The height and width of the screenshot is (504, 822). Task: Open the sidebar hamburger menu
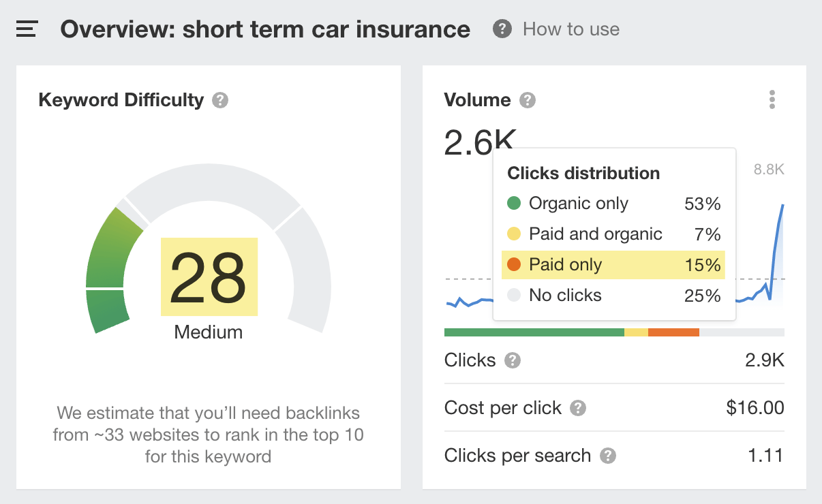[x=27, y=29]
